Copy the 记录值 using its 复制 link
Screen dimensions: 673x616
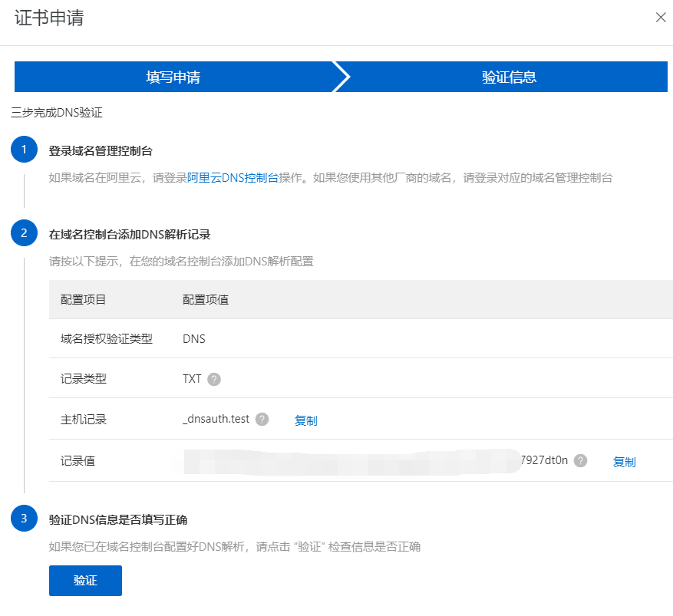(x=624, y=462)
